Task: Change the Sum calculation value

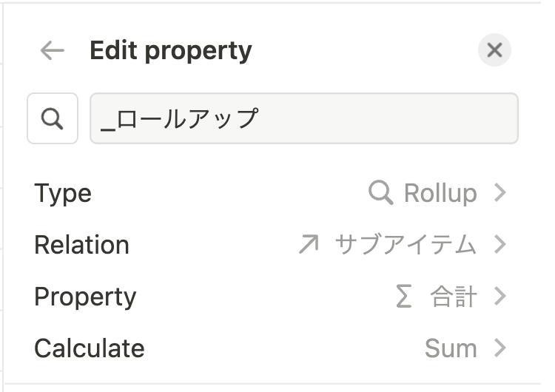Action: tap(451, 348)
